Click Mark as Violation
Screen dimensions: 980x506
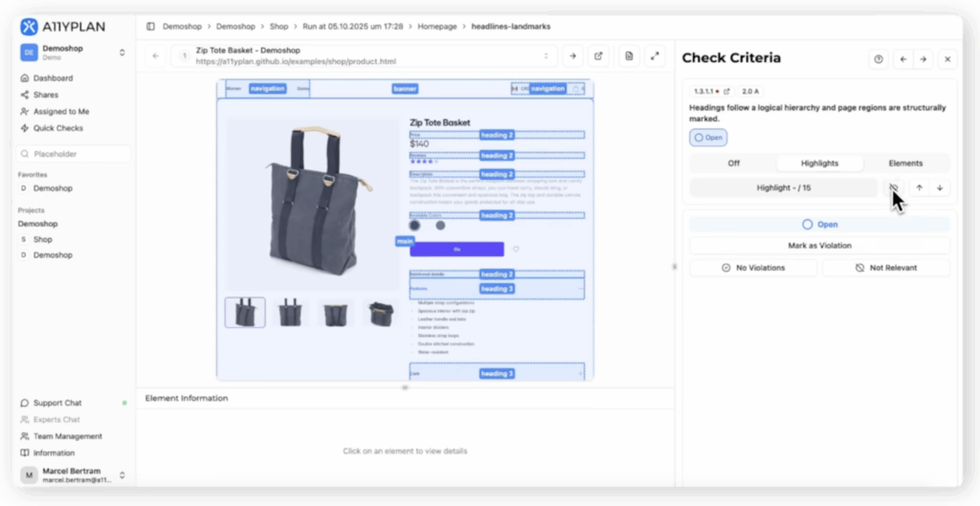(819, 246)
